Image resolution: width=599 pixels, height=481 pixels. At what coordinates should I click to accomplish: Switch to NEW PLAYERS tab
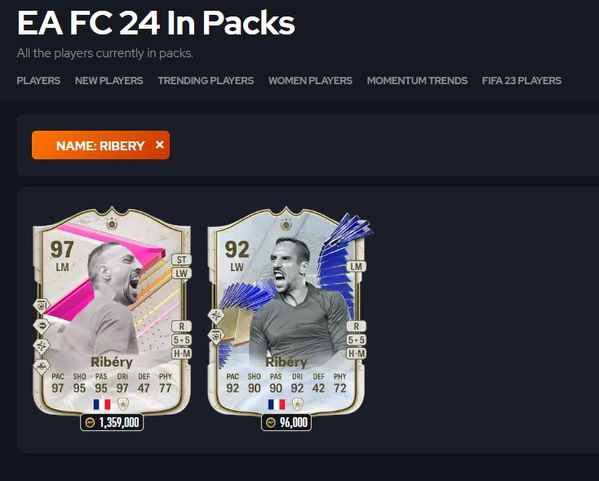[x=109, y=81]
